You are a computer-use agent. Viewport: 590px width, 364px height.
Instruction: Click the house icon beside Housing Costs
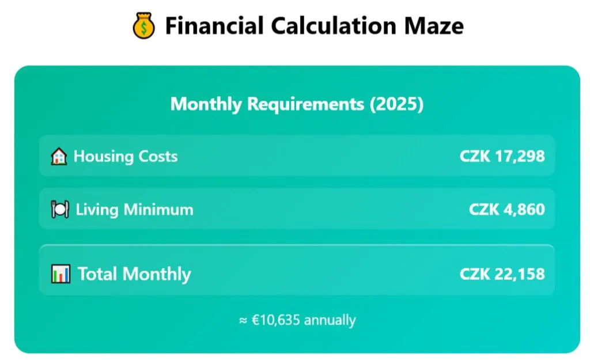(x=59, y=156)
